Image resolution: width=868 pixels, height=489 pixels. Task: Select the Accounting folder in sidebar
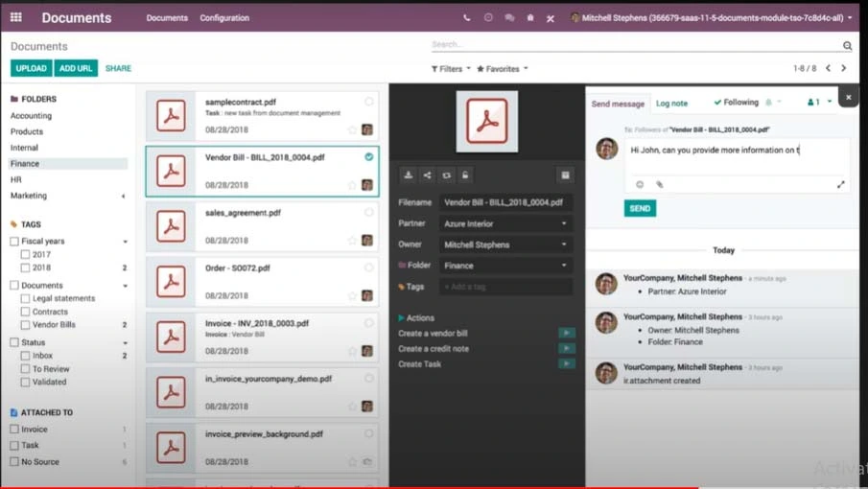coord(32,116)
